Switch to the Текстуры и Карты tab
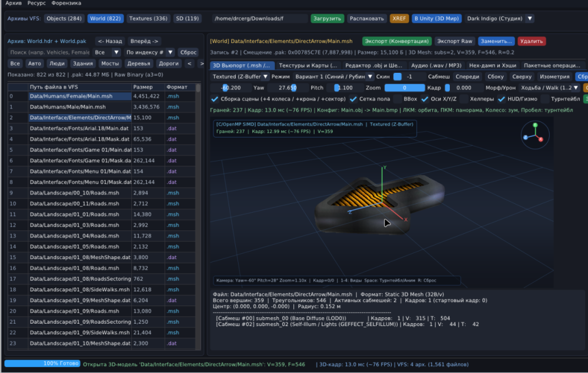This screenshot has width=588, height=373. 308,66
